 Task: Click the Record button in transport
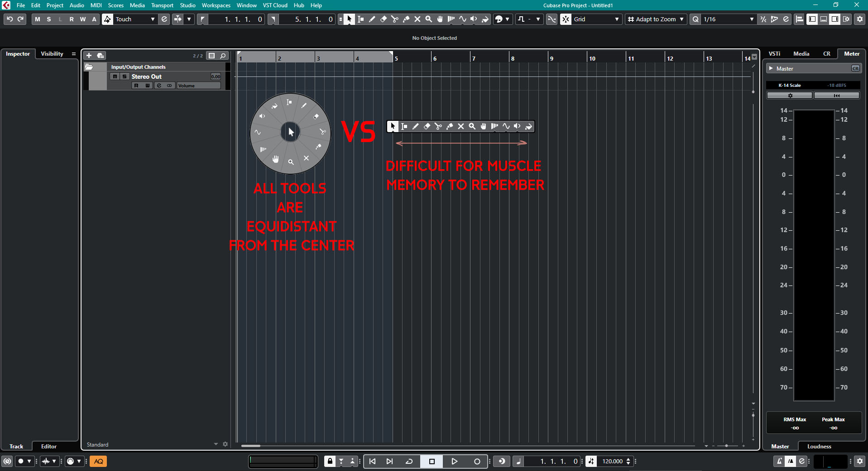pos(477,461)
